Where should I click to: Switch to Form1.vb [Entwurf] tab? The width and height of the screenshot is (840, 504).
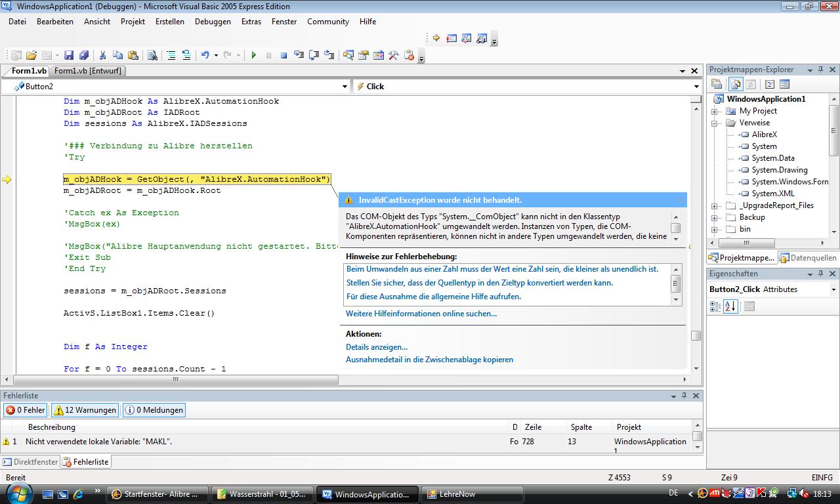(x=87, y=71)
